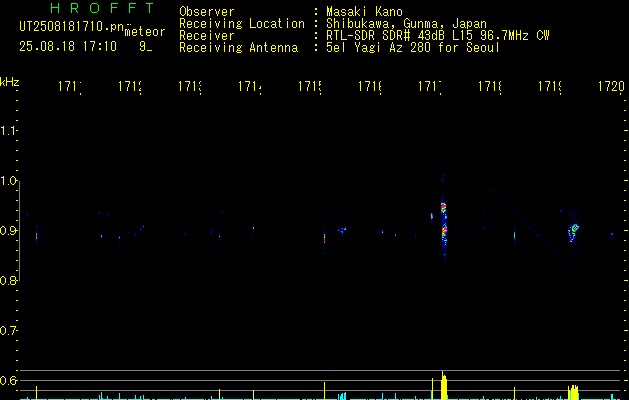
Task: Click the 0.6 frequency axis label
Action: click(8, 380)
